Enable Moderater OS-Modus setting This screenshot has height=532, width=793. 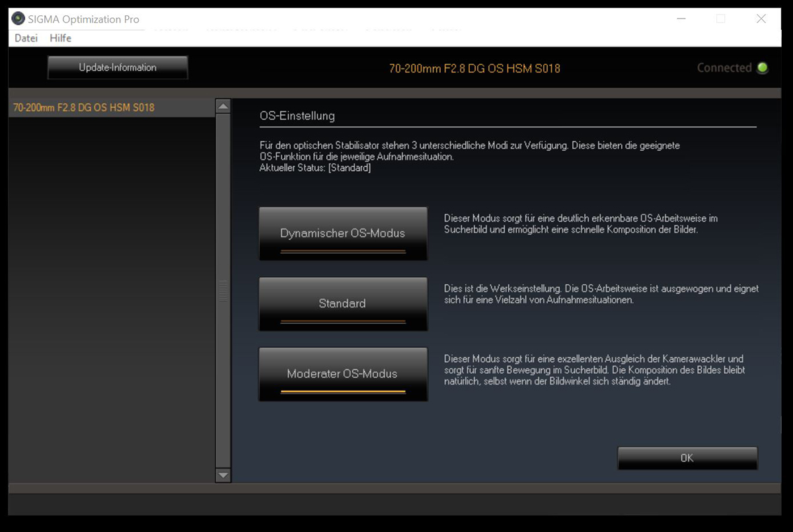(x=342, y=374)
